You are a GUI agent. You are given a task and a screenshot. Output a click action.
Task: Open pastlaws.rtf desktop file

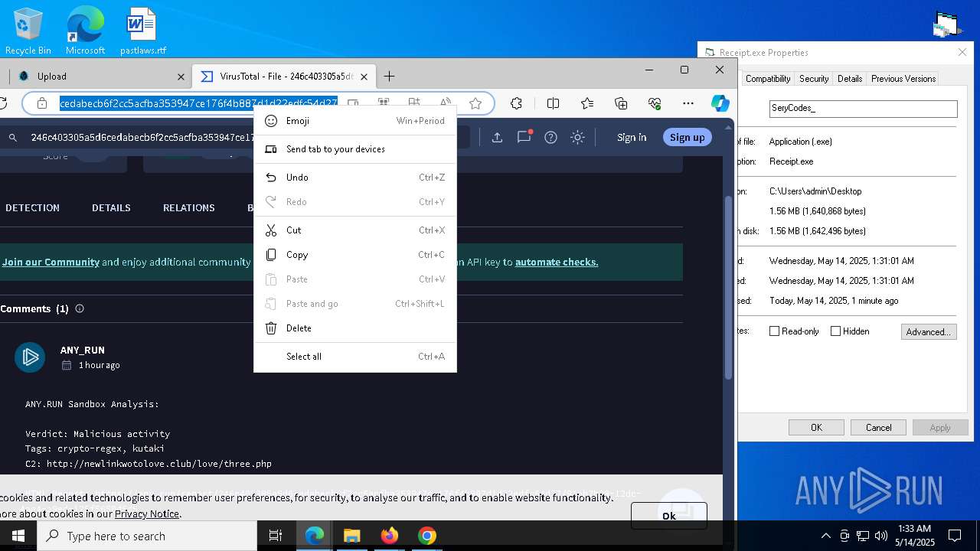(x=142, y=31)
